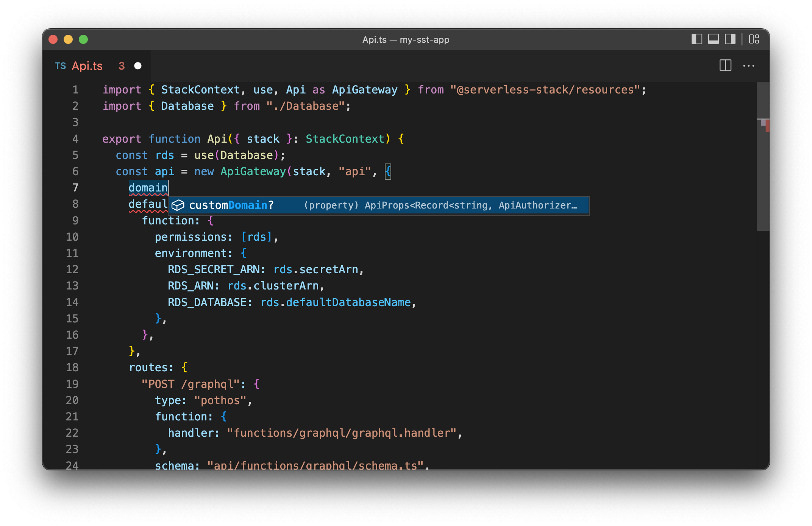
Task: Toggle the bottom panel visibility
Action: [714, 39]
